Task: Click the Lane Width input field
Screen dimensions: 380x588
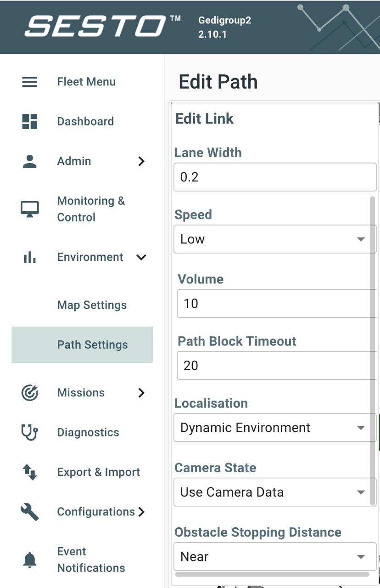Action: (x=274, y=177)
